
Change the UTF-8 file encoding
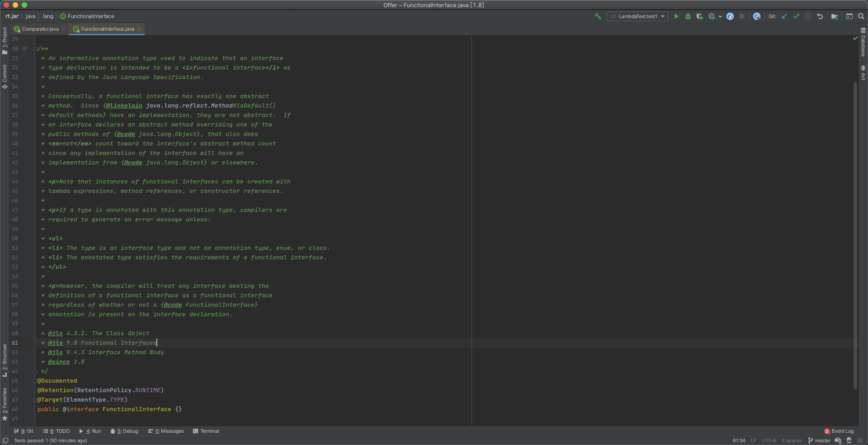point(769,440)
